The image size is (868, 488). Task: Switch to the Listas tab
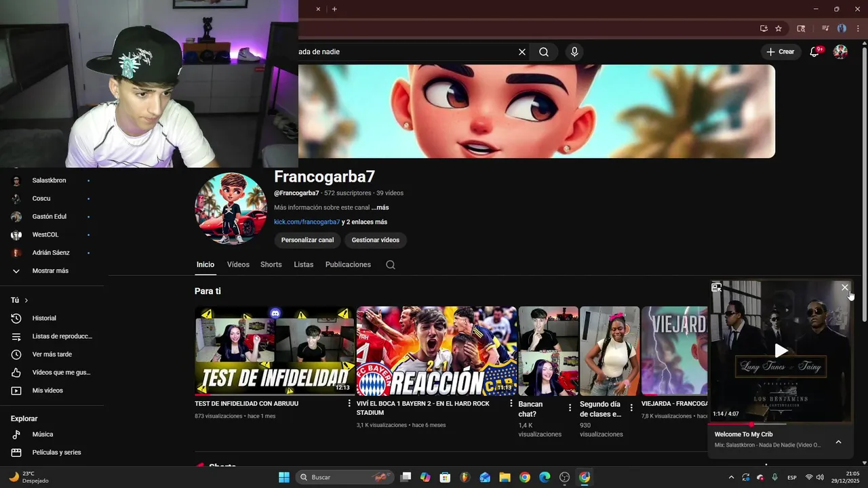click(x=304, y=264)
